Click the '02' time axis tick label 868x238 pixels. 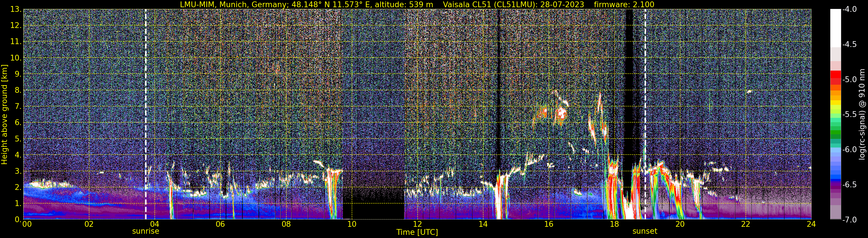(x=89, y=224)
